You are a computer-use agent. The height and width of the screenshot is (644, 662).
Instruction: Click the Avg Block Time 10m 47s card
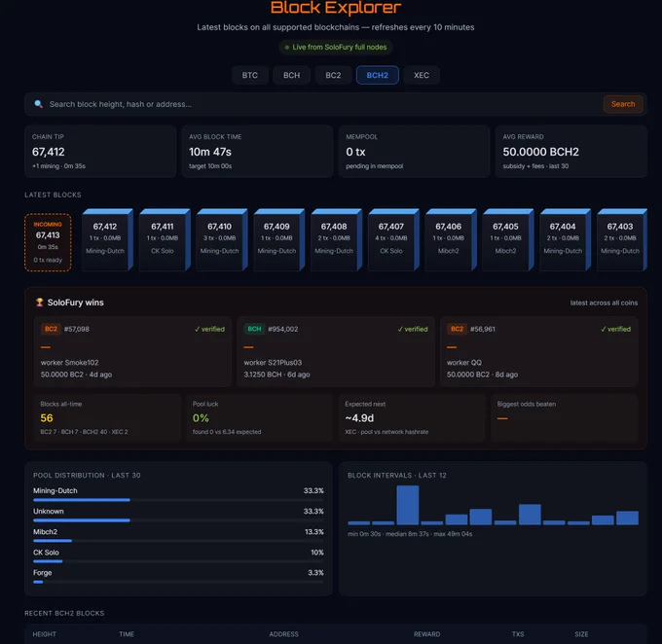click(257, 151)
